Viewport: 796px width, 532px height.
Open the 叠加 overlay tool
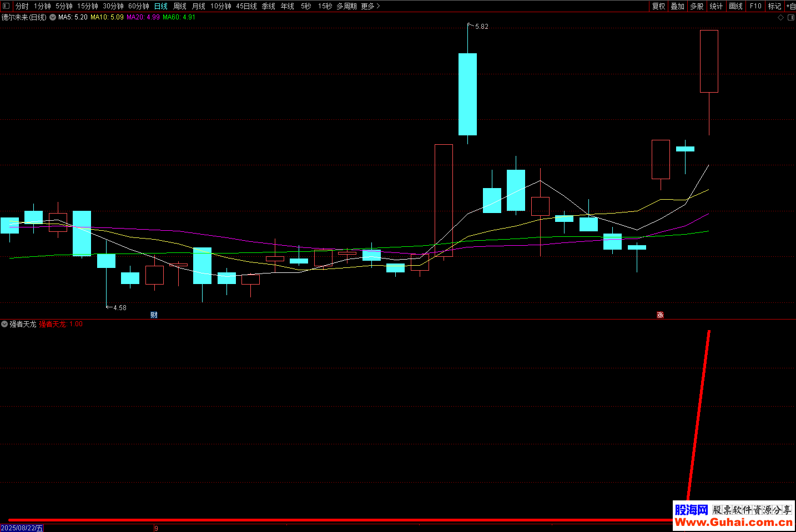click(677, 6)
